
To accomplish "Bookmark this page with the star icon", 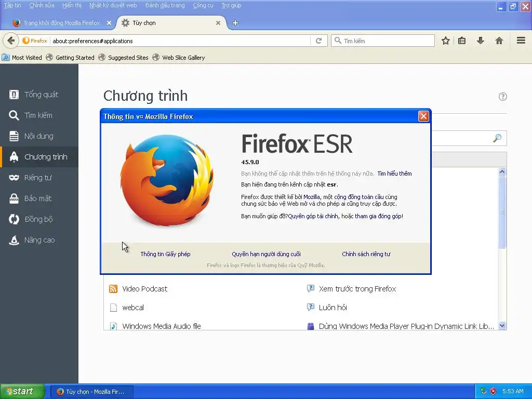I will point(445,41).
